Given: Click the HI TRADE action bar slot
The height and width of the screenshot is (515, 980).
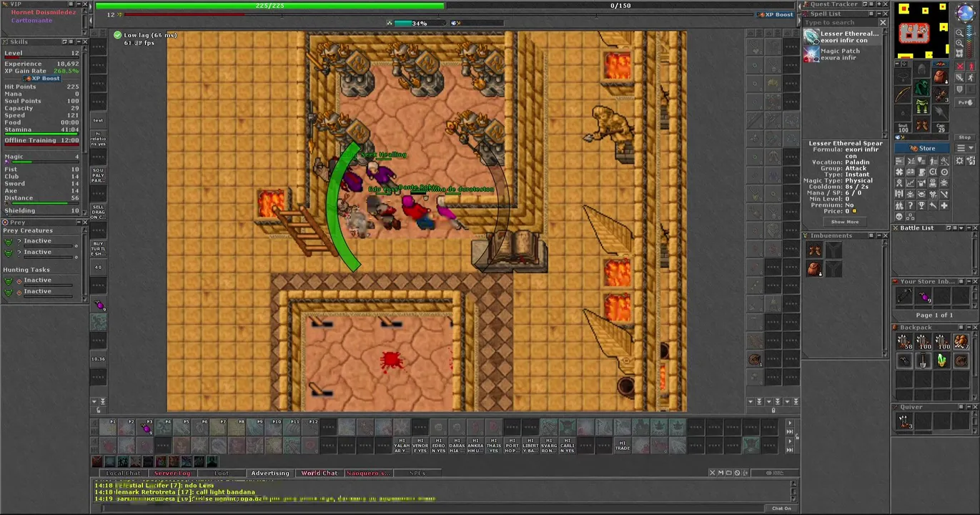Looking at the screenshot, I should [623, 445].
